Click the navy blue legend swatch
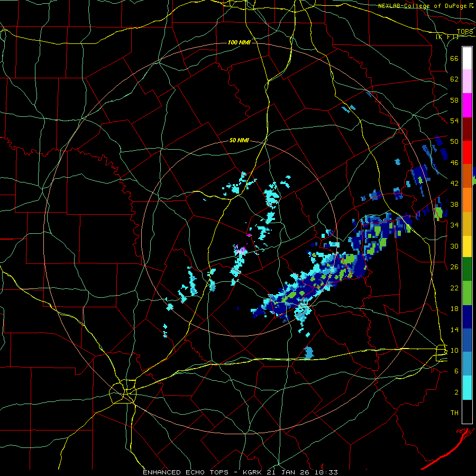476x476 pixels. [467, 317]
